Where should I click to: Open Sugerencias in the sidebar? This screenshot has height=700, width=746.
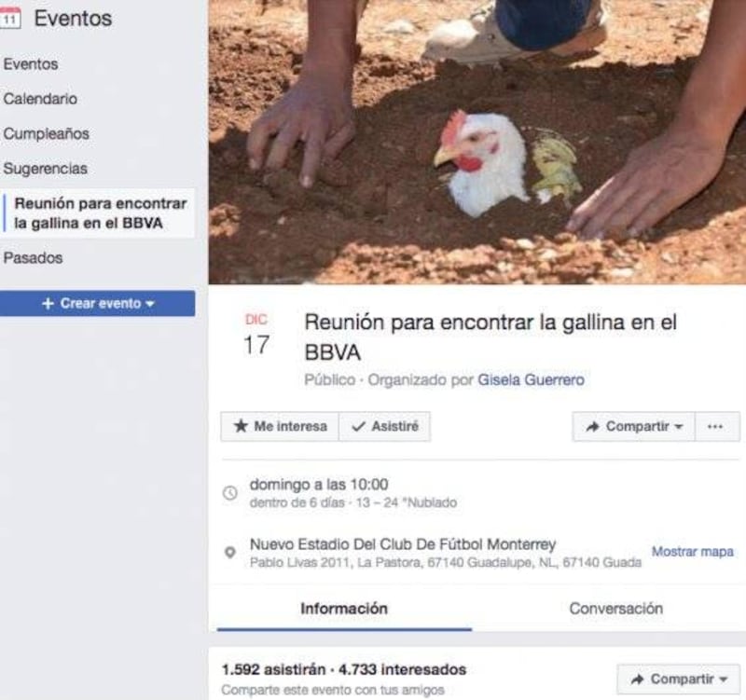(x=45, y=169)
